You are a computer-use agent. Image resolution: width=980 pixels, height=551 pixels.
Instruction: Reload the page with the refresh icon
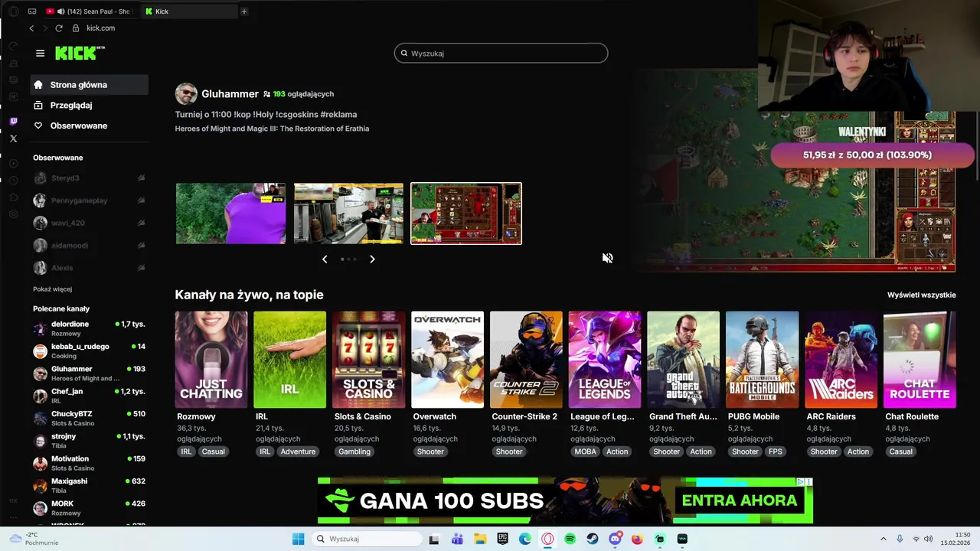58,28
